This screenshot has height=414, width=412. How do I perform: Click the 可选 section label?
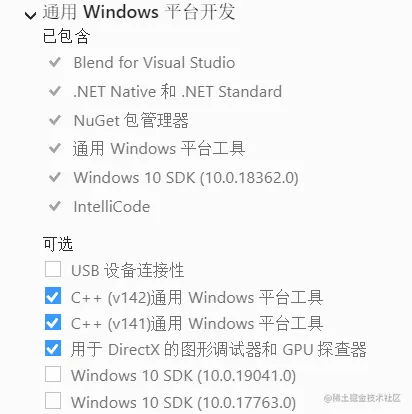pyautogui.click(x=58, y=244)
